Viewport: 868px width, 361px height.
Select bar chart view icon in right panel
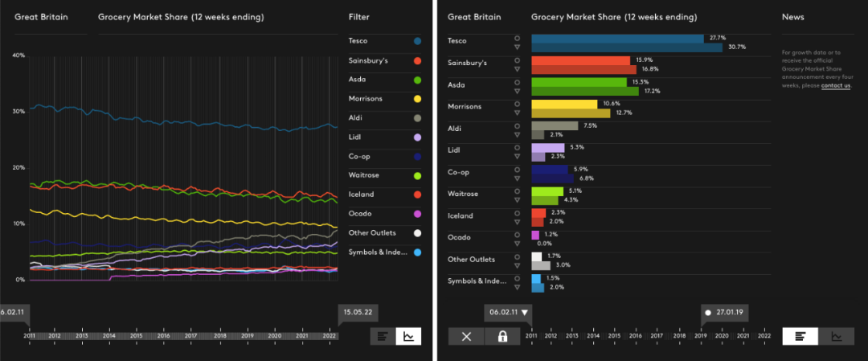click(800, 336)
